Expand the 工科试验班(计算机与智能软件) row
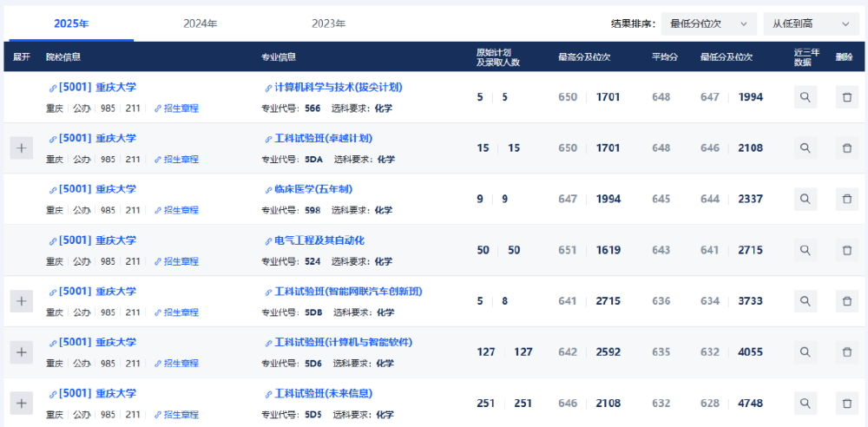868x427 pixels. (22, 352)
